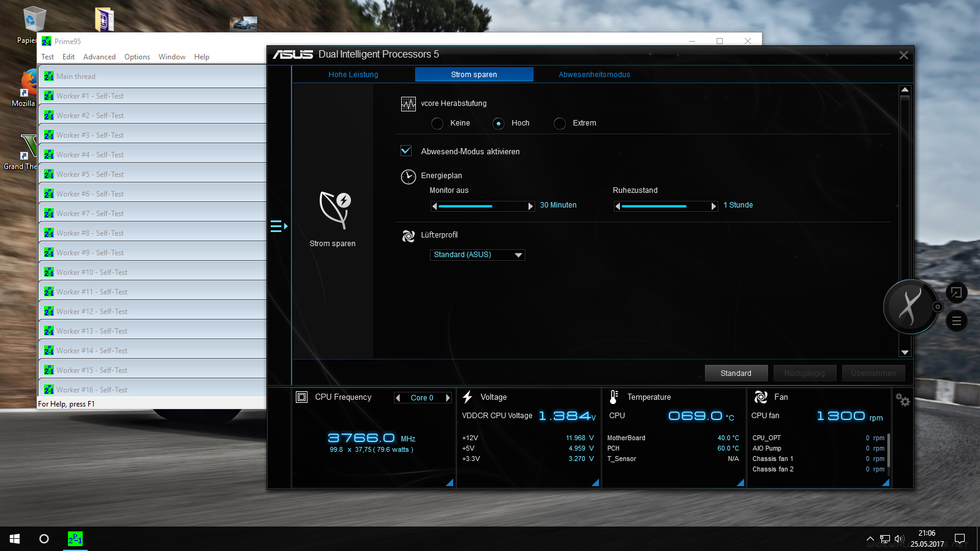Select previous CPU core with left arrow
Screen dimensions: 980x551
coord(399,398)
